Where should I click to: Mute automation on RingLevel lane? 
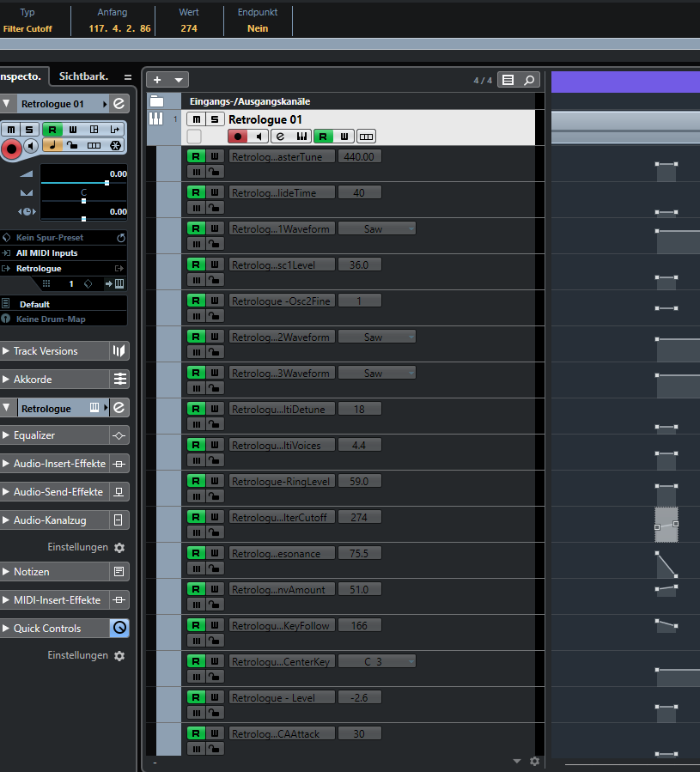(x=197, y=496)
